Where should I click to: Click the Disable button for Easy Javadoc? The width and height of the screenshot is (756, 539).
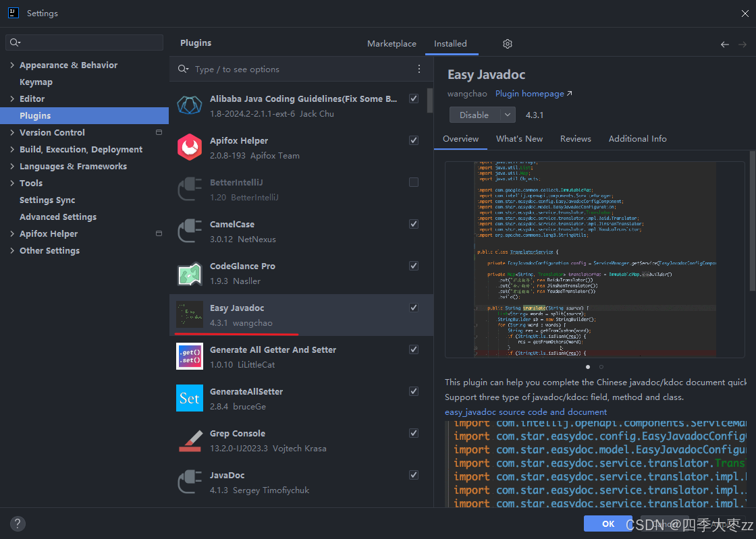[x=474, y=115]
